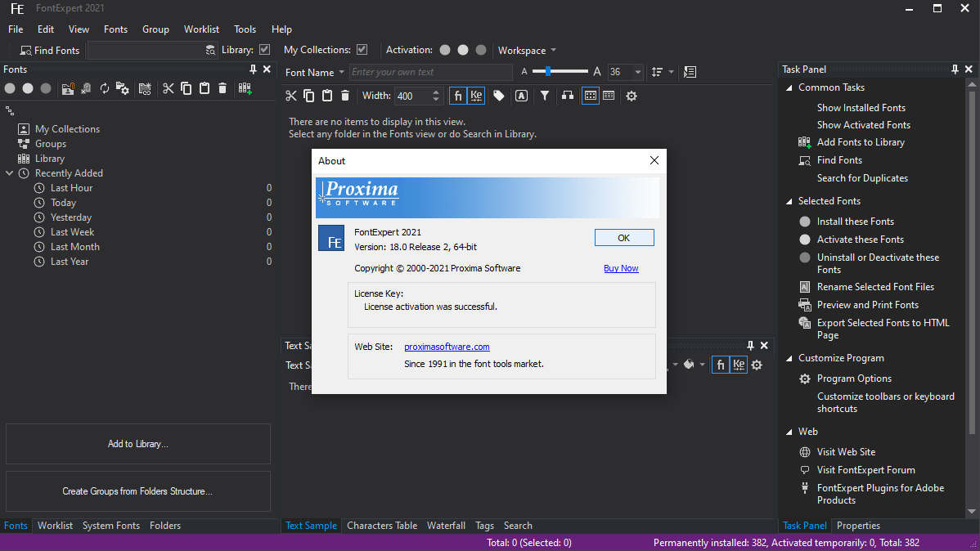This screenshot has height=551, width=980.
Task: Switch to the System Fonts tab
Action: coord(111,526)
